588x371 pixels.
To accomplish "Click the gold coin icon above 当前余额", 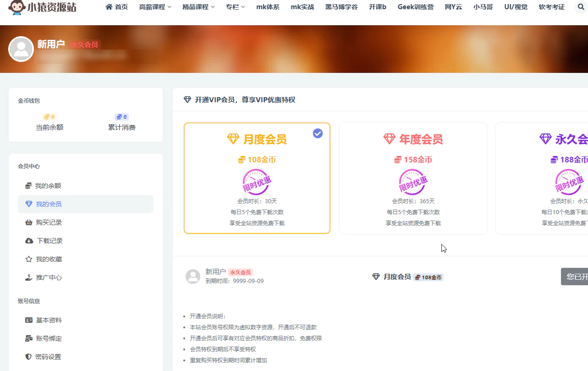I will (46, 117).
